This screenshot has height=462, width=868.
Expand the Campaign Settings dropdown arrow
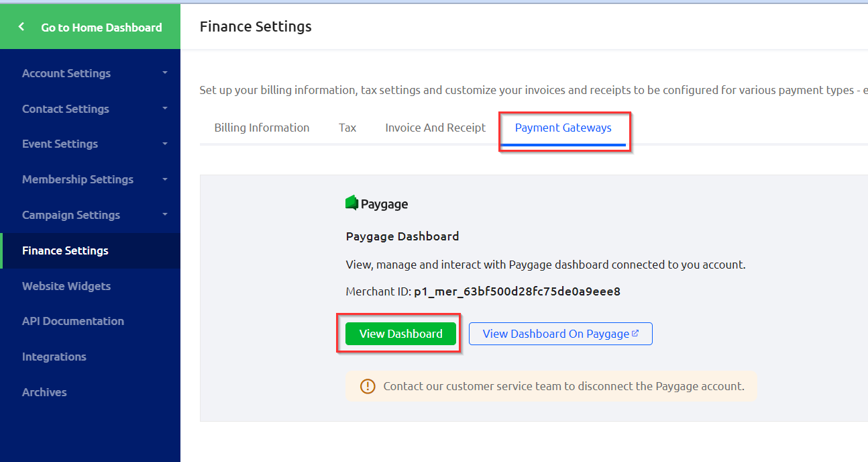coord(165,215)
